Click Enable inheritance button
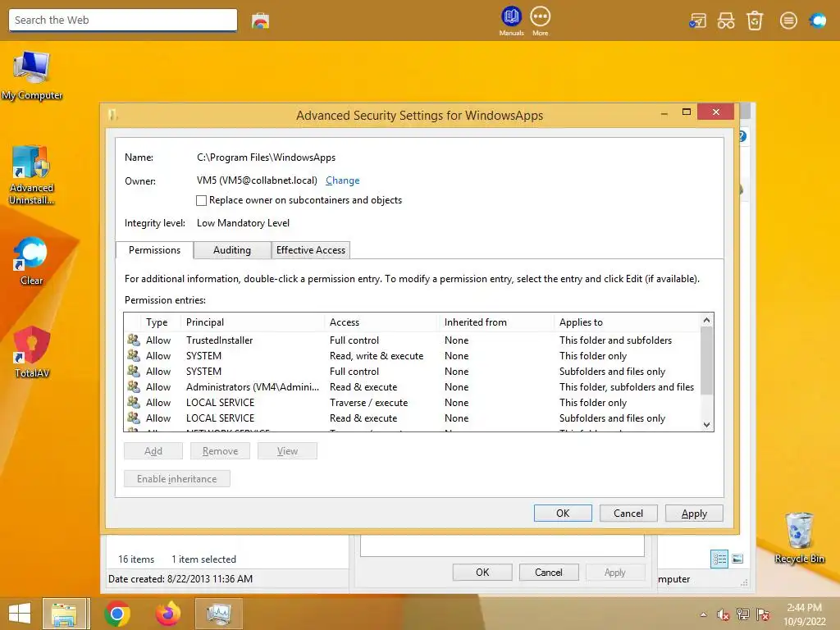The image size is (840, 630). tap(177, 479)
